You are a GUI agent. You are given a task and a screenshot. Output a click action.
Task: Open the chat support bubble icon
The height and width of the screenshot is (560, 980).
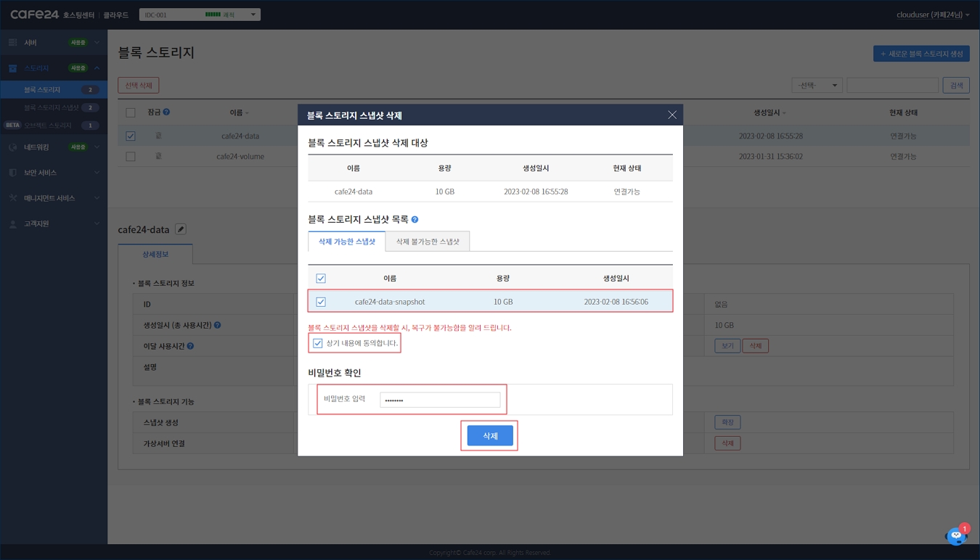(x=956, y=536)
